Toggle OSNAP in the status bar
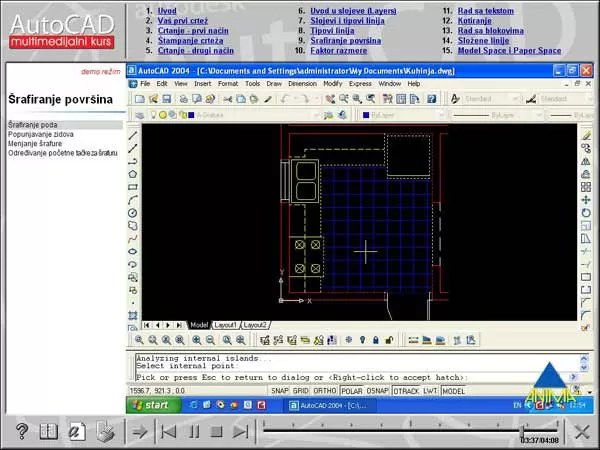 click(380, 391)
